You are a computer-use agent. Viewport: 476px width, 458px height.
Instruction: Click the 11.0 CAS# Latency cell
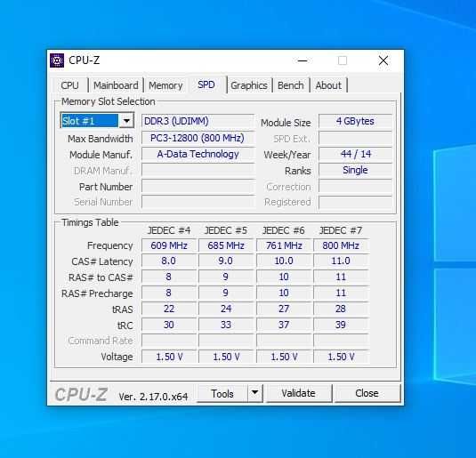[341, 261]
